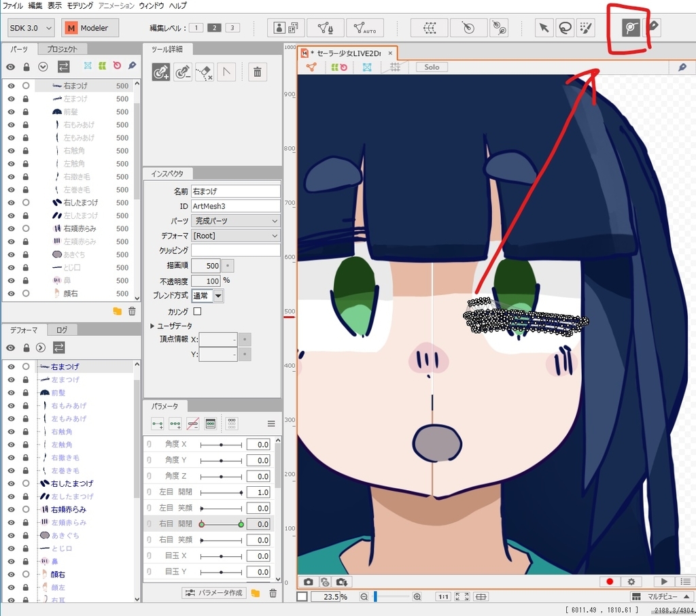Click the パラメータ作成 button
The image size is (696, 616).
pyautogui.click(x=214, y=593)
